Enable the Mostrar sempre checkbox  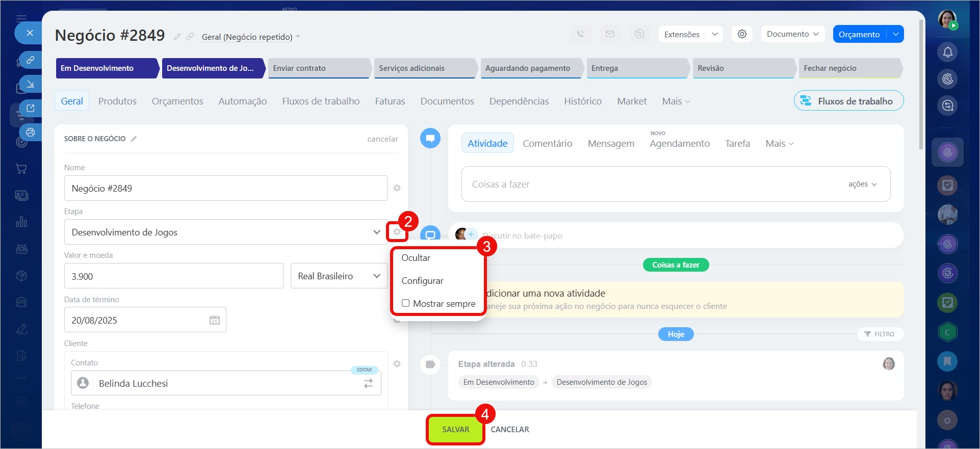pyautogui.click(x=406, y=303)
